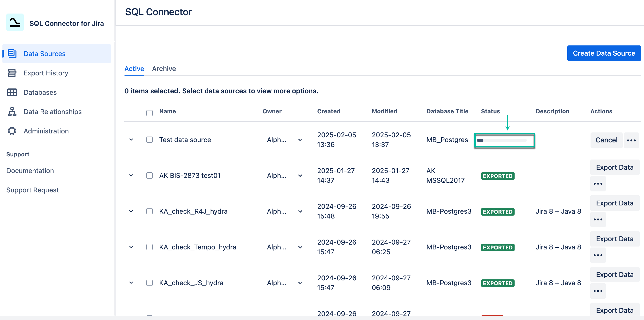Check the select-all checkbox in the header
This screenshot has width=644, height=320.
(x=150, y=113)
